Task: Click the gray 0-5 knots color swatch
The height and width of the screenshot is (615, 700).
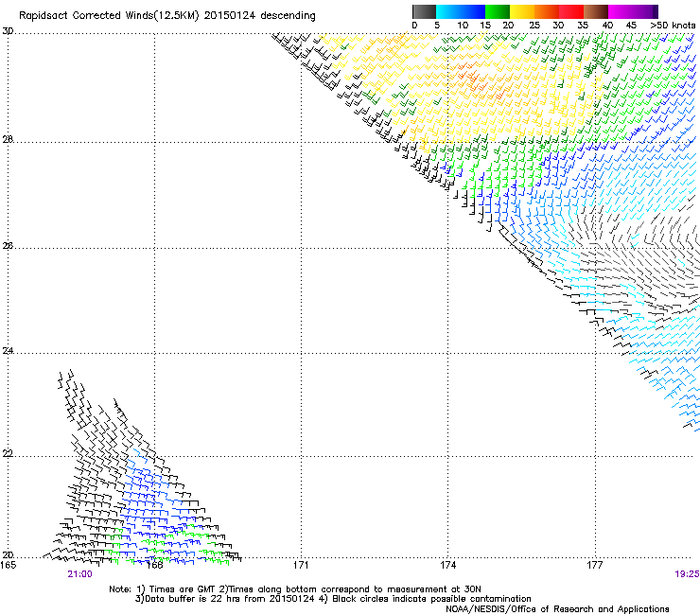Action: point(424,11)
